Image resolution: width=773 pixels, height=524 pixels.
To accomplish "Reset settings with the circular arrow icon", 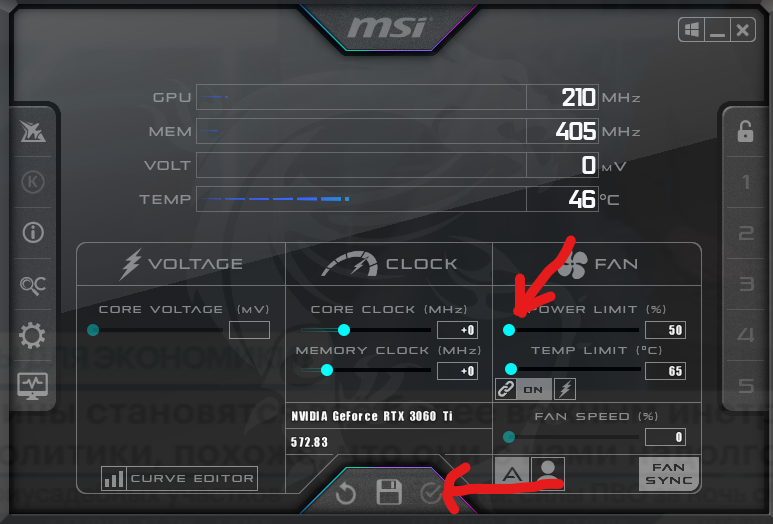I will coord(346,492).
